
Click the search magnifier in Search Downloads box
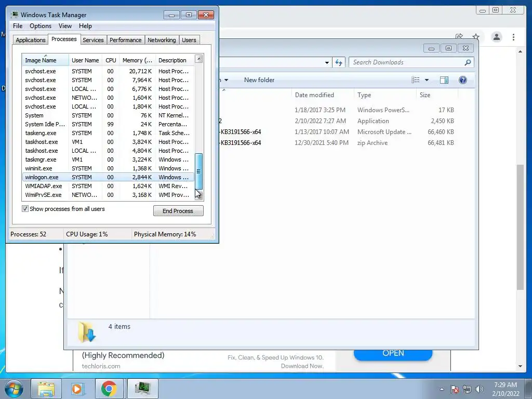[468, 62]
